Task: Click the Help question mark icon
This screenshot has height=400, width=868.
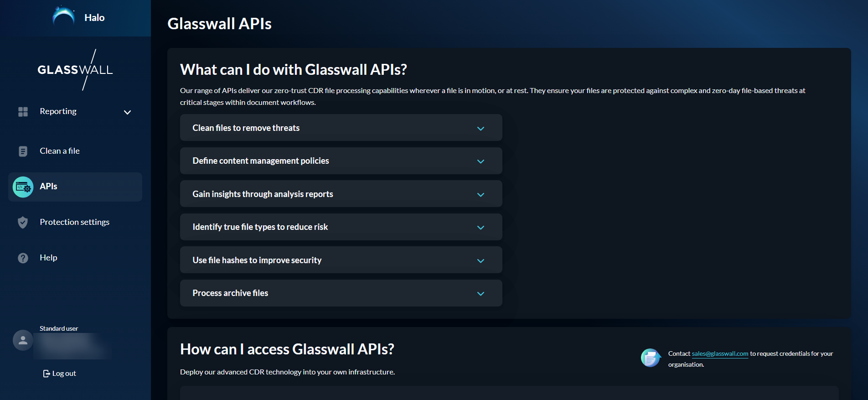Action: pos(23,258)
